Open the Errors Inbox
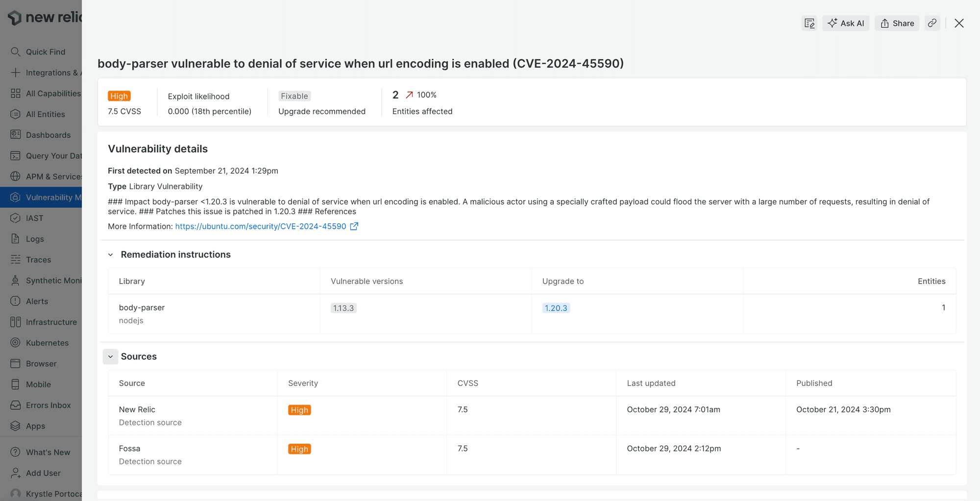This screenshot has width=980, height=501. pyautogui.click(x=48, y=405)
